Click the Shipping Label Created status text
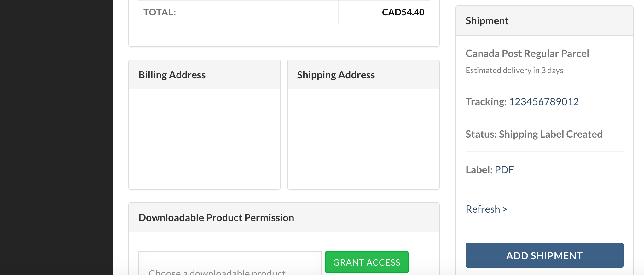Screen dimensions: 644x275 [x=550, y=134]
